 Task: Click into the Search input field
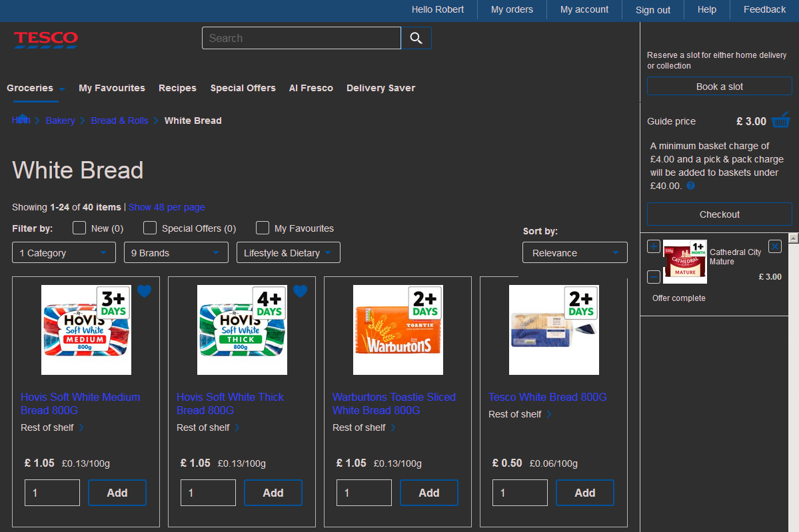pyautogui.click(x=302, y=38)
